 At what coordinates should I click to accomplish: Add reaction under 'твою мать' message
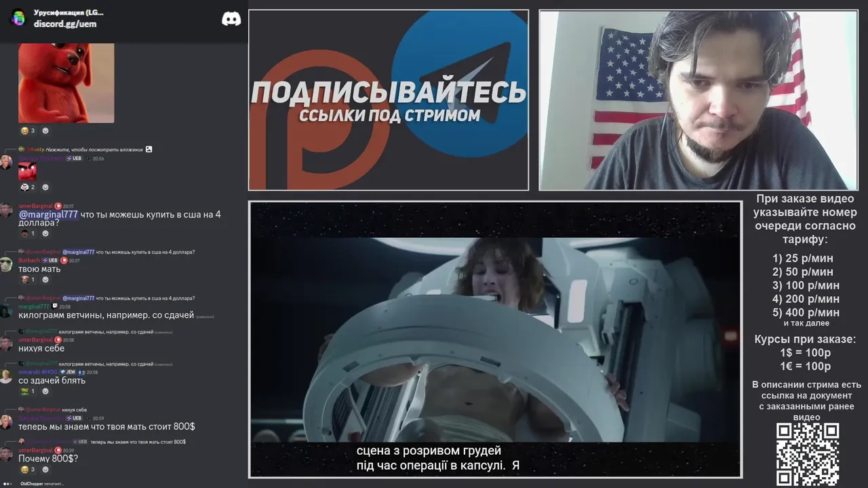(45, 279)
